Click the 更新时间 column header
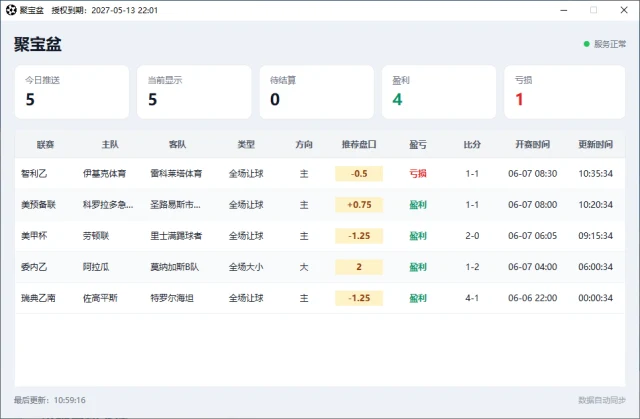 (595, 144)
